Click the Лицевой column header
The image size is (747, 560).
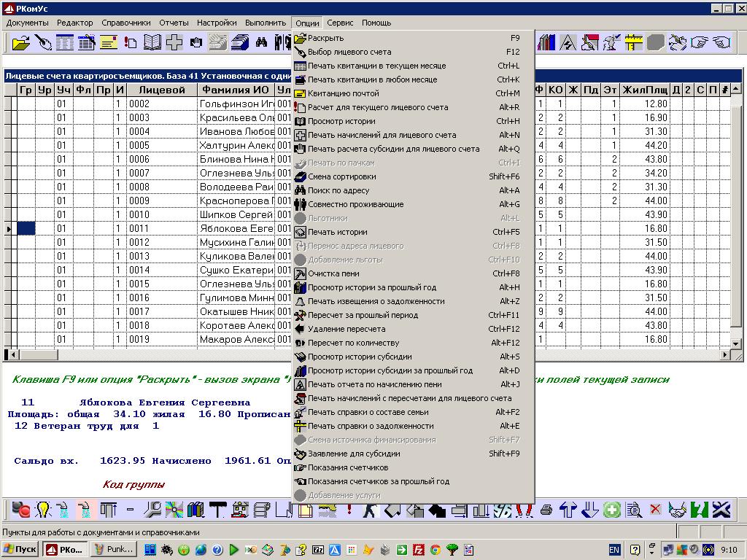pos(162,90)
